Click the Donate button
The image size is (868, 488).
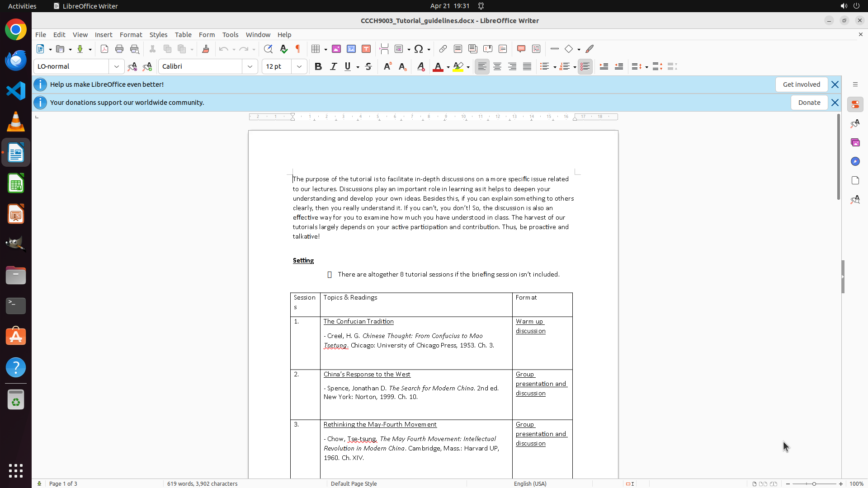tap(809, 103)
